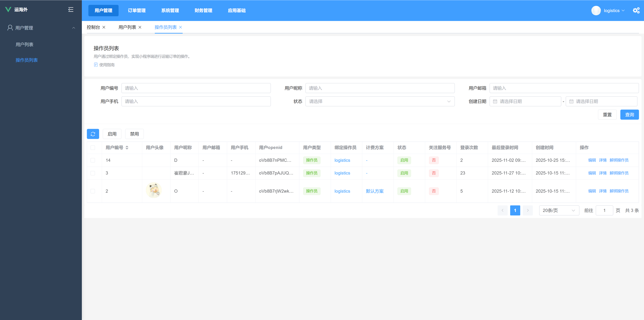Select the checkbox for user number 2

point(93,191)
